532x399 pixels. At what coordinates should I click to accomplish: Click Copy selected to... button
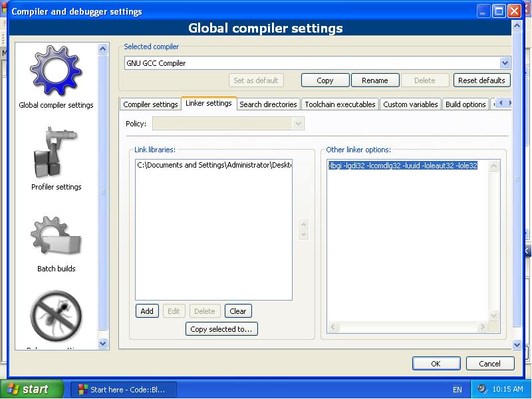click(221, 329)
